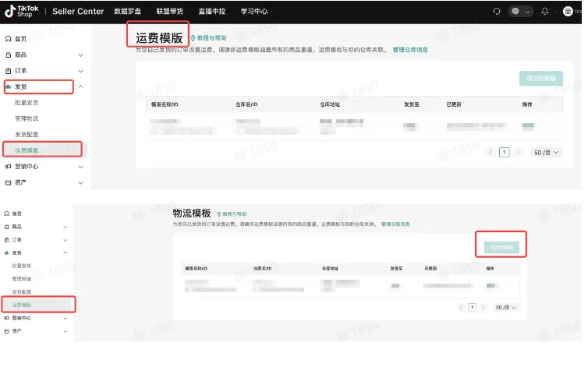Expand the 商品 chevron in lower sidebar

coord(66,227)
